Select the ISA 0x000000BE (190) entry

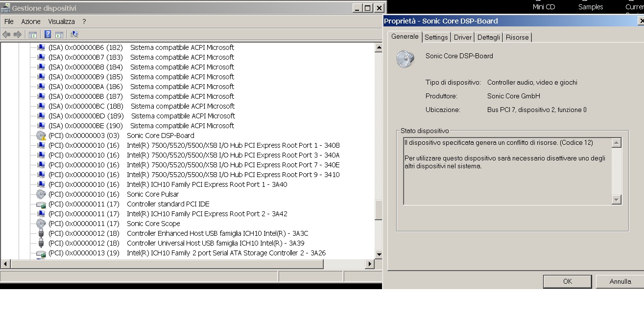[x=141, y=126]
